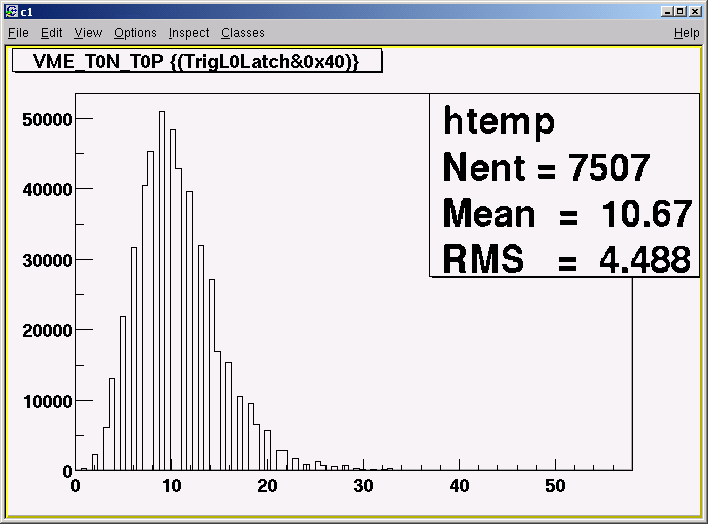Click the 20000 y-axis label
708x524 pixels.
47,331
